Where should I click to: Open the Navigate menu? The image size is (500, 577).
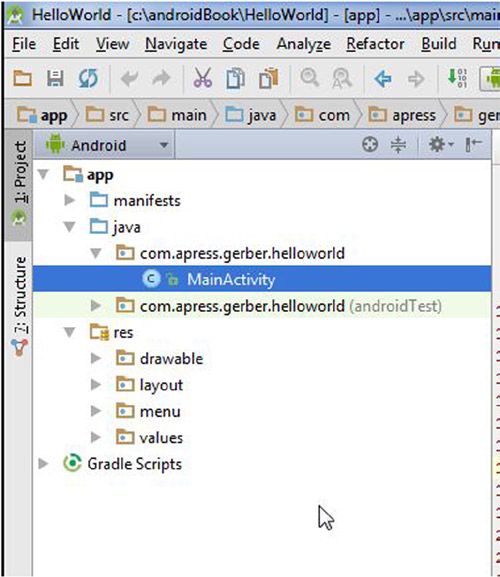[x=176, y=45]
